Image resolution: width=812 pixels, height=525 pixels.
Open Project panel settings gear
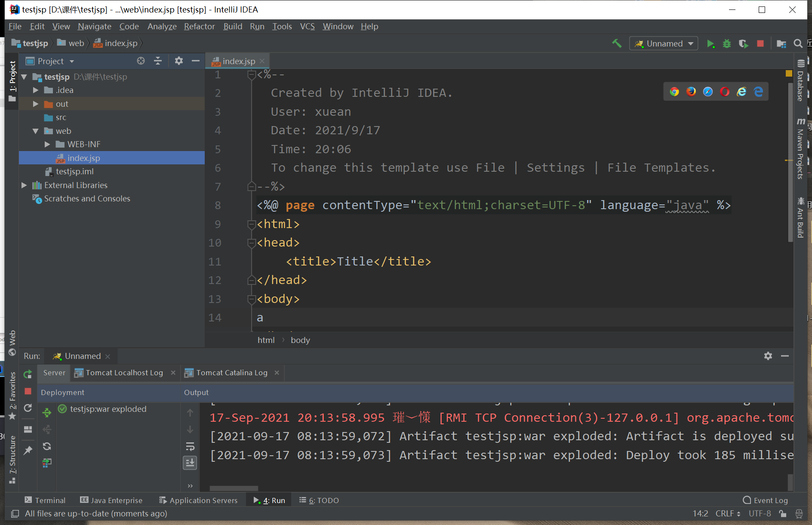tap(179, 61)
